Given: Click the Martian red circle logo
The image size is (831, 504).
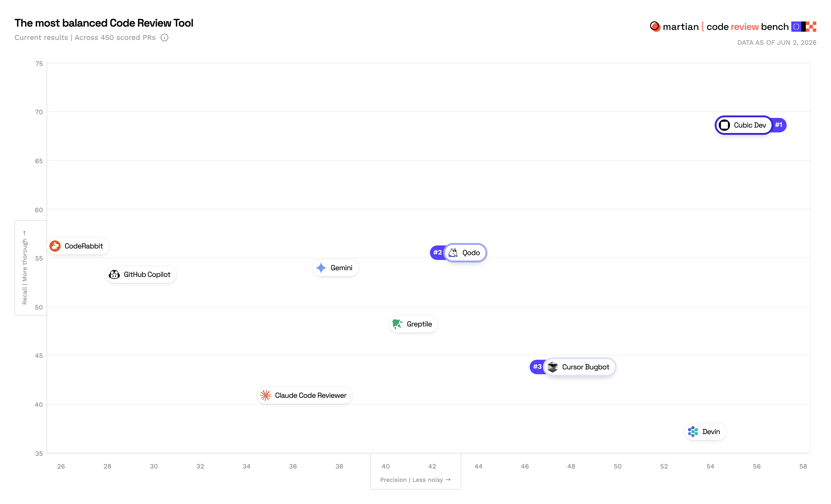Looking at the screenshot, I should tap(655, 26).
